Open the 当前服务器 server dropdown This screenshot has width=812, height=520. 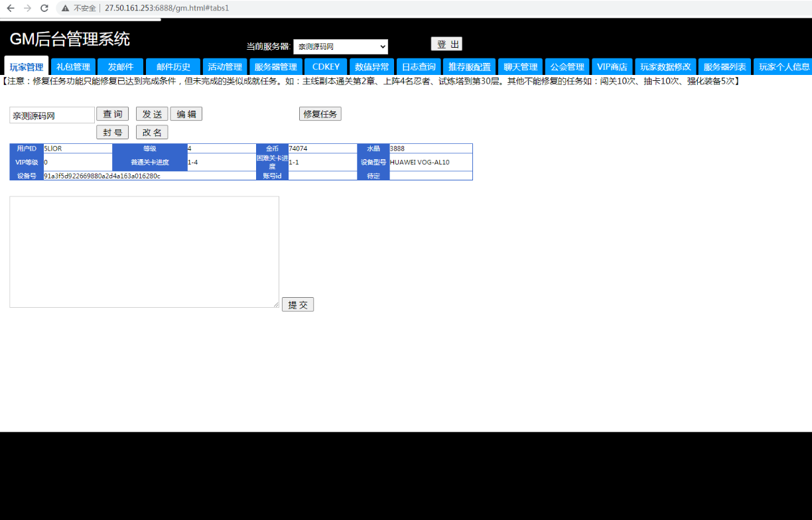tap(340, 47)
